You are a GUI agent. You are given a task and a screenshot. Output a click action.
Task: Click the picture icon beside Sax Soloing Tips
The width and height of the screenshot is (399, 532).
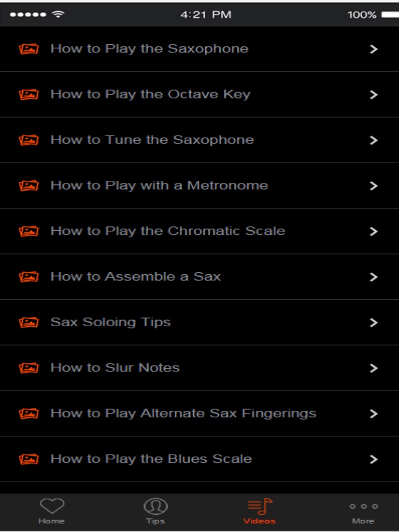pos(29,323)
